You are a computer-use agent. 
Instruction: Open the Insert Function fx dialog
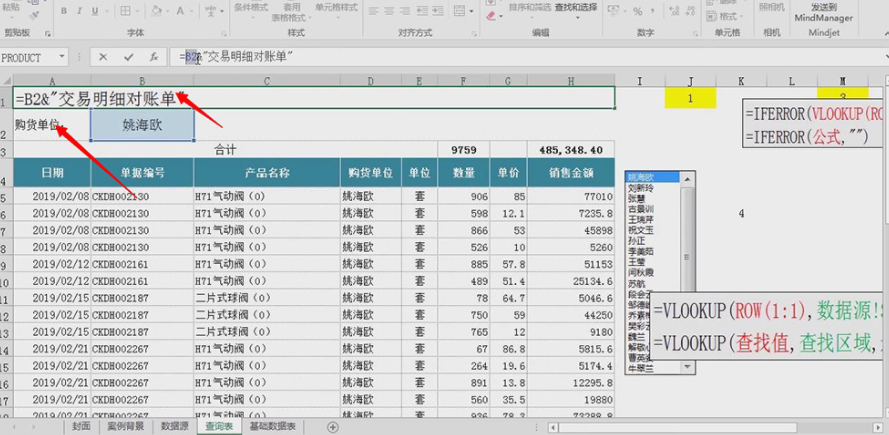(x=154, y=57)
